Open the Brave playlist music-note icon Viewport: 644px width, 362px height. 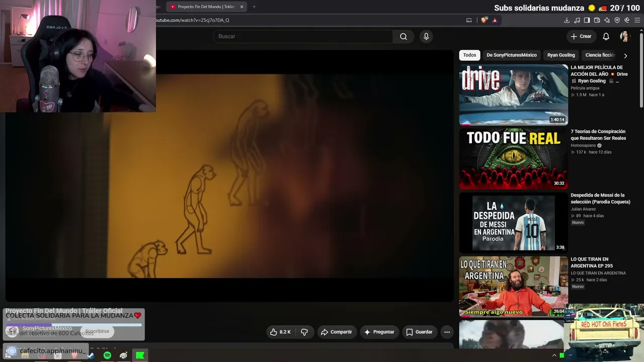coord(577,20)
